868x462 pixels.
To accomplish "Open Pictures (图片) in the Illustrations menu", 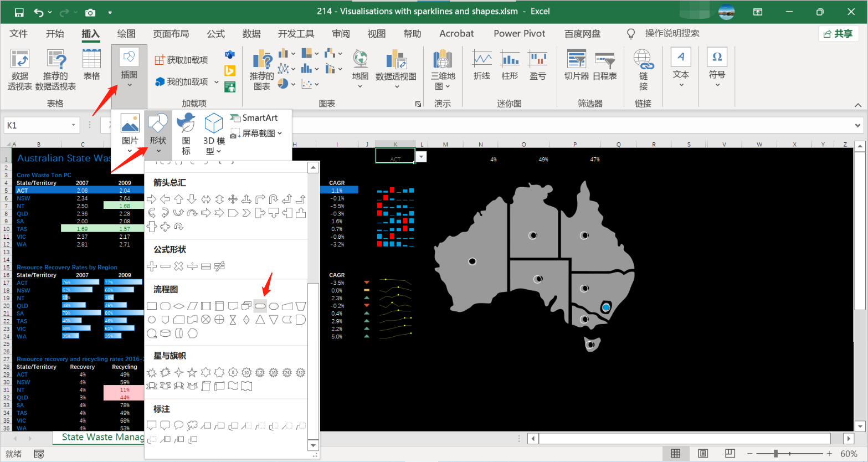I will pos(130,134).
